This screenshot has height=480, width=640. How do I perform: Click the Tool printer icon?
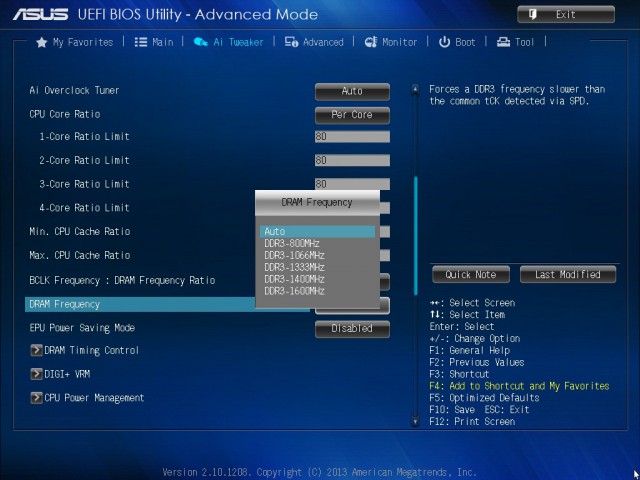click(x=503, y=42)
